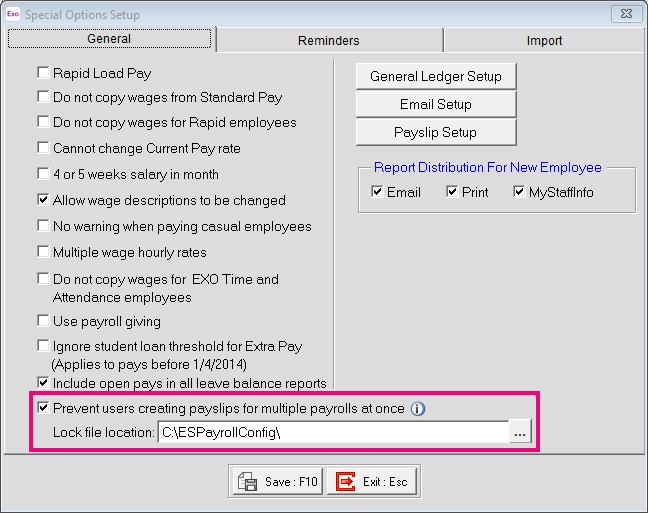Uncheck Prevent users creating payslips for multiple payrolls
Screen dimensions: 648x513
43,408
